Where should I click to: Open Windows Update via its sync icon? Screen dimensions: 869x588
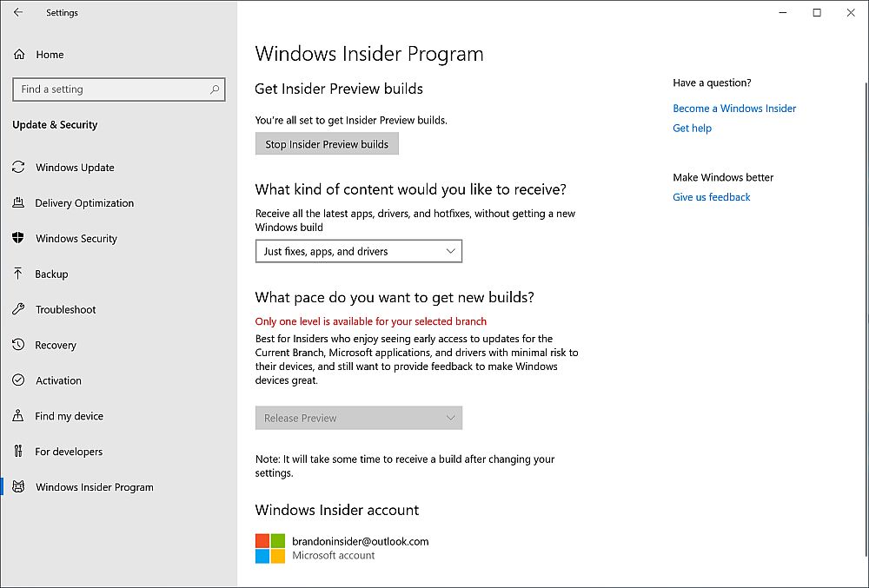tap(18, 167)
